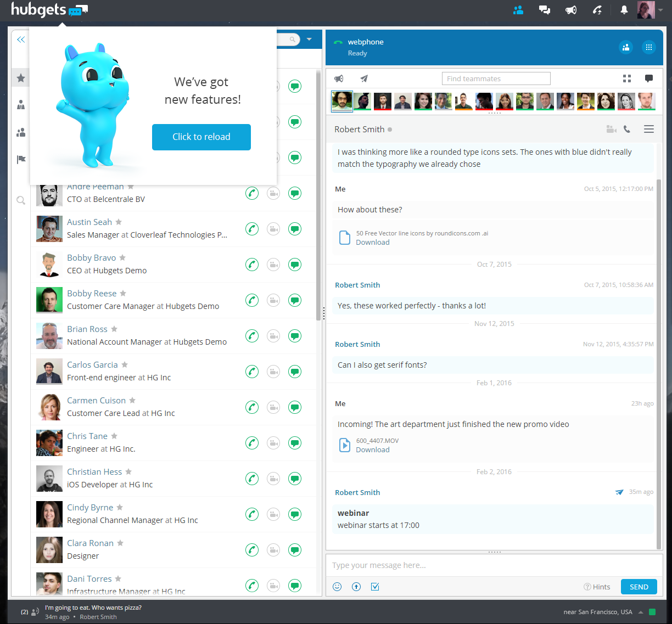The image size is (672, 624).
Task: Expand the contact search filter dropdown arrow
Action: pos(309,39)
